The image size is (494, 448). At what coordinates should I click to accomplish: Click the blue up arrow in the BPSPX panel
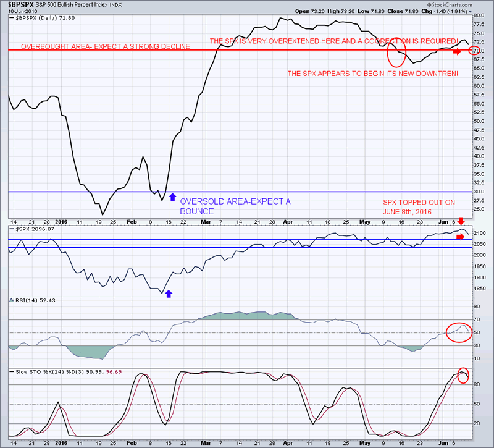click(171, 197)
